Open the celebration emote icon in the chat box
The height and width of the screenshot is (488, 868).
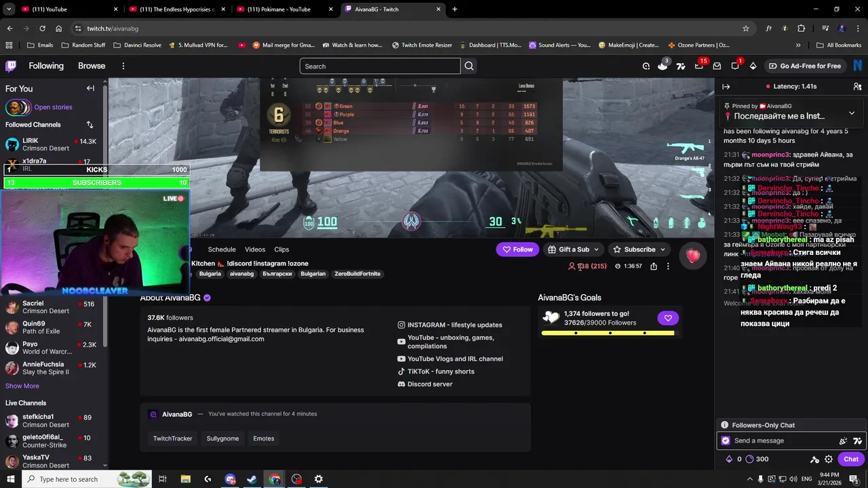pyautogui.click(x=843, y=441)
